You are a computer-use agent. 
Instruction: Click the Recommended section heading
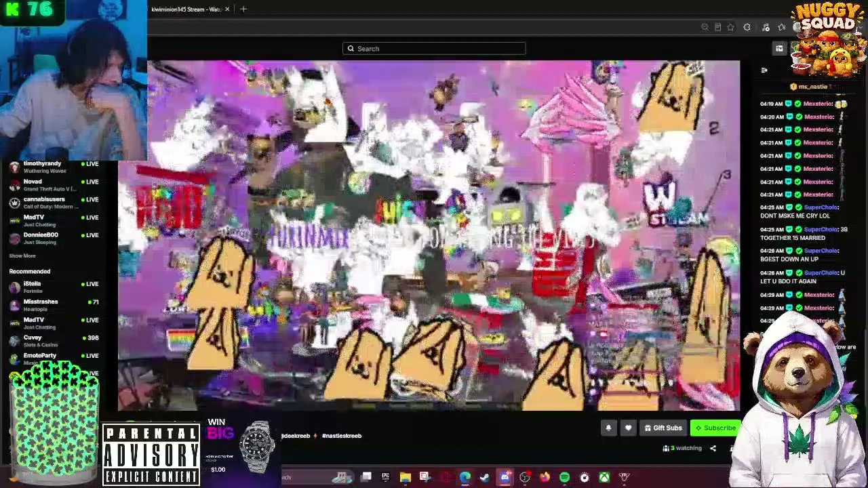[x=30, y=271]
